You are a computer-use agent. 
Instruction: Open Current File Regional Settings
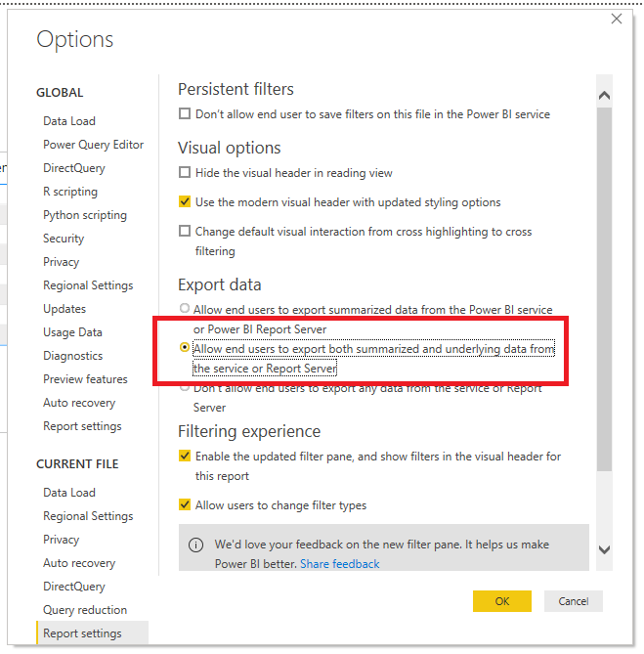pos(88,516)
